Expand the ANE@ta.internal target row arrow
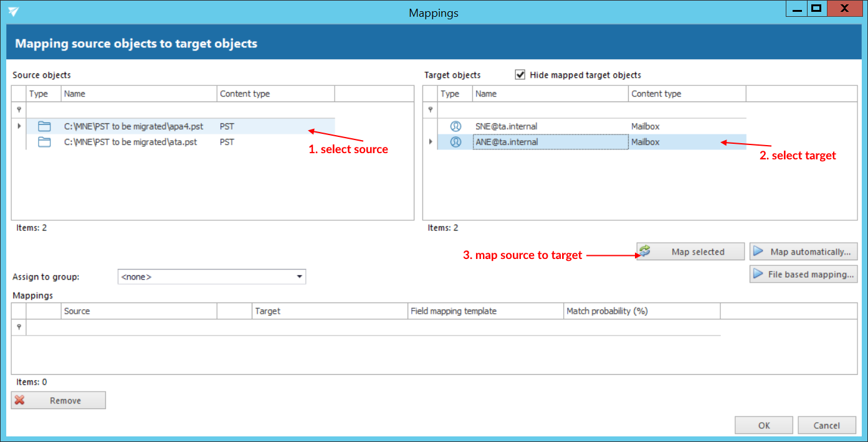This screenshot has height=442, width=868. (x=430, y=142)
